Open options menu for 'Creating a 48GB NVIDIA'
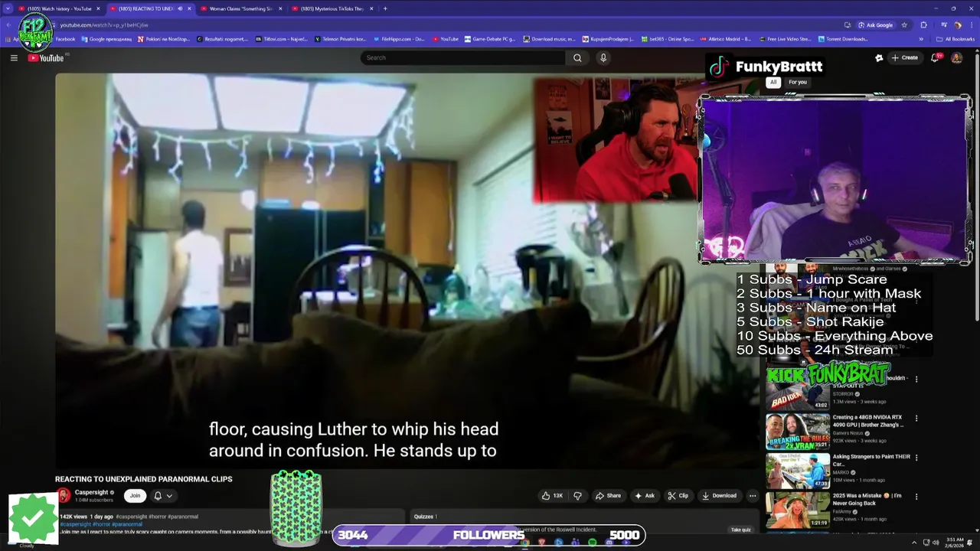The height and width of the screenshot is (551, 980). click(x=916, y=419)
